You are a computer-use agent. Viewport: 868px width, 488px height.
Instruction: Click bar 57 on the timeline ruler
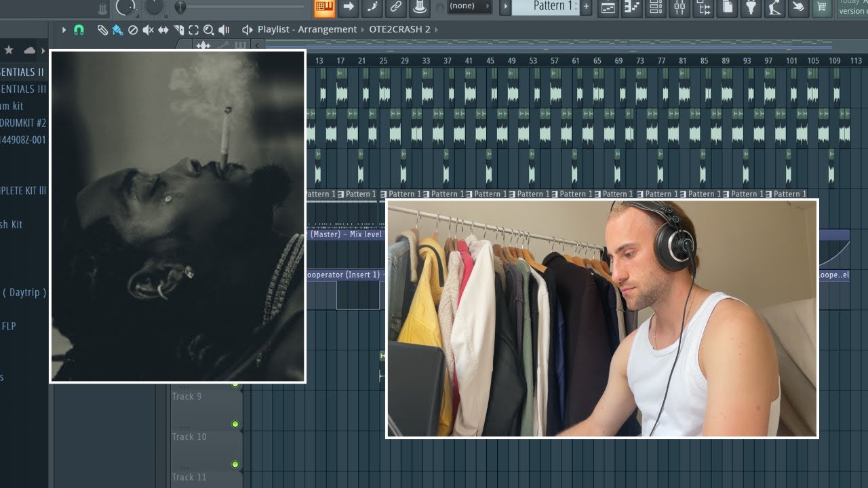pos(554,60)
